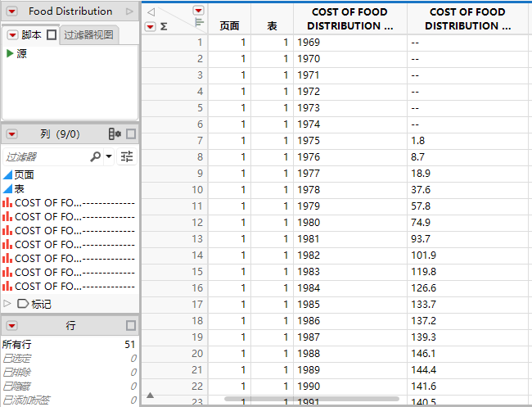Image resolution: width=532 pixels, height=407 pixels.
Task: Click the column settings gear icon in 列 panel
Action: click(x=115, y=134)
